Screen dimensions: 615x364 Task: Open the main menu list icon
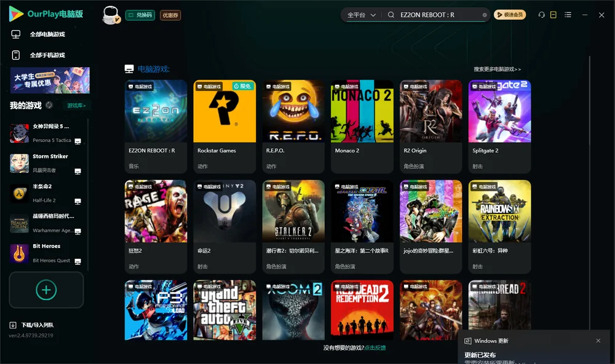568,15
